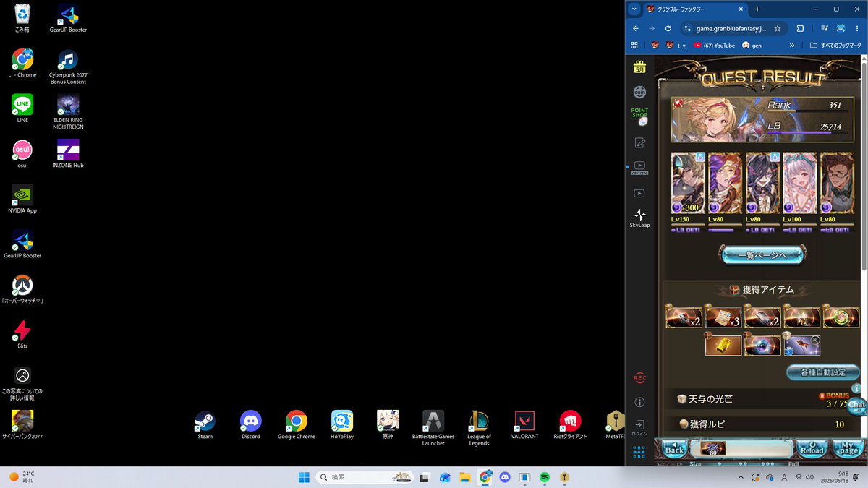
Task: Click the level 80 shortcut in footer
Action: 712,448
